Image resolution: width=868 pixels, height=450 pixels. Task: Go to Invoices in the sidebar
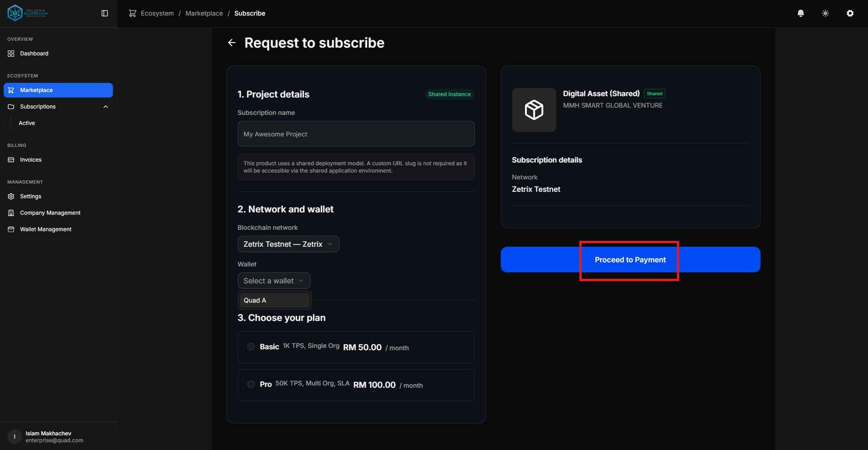[31, 160]
